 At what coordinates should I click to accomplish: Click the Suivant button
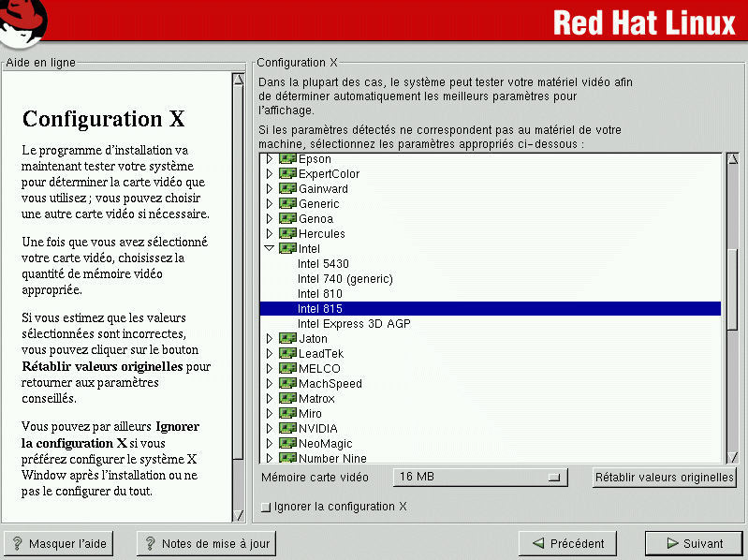(693, 543)
